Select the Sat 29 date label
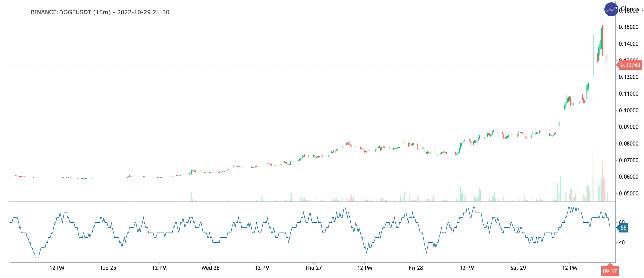This screenshot has height=278, width=644. click(x=518, y=268)
